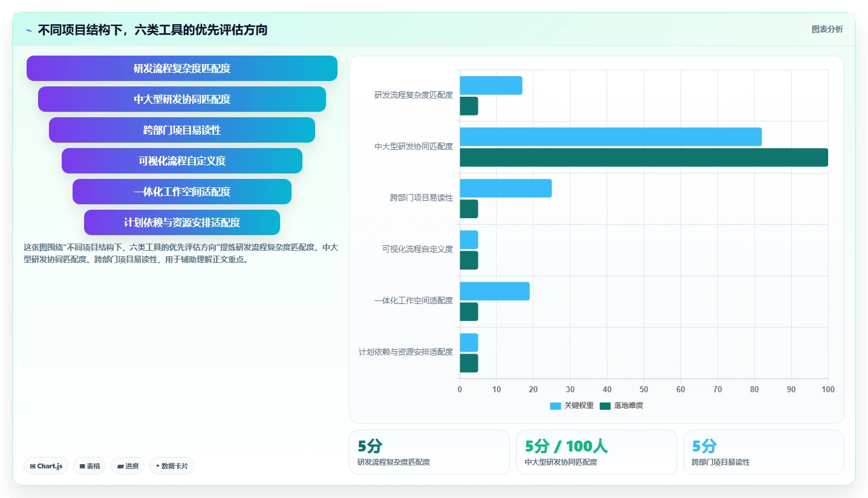
Task: Click 研发流程复杂度匹配度 blue chart bar
Action: pyautogui.click(x=491, y=85)
